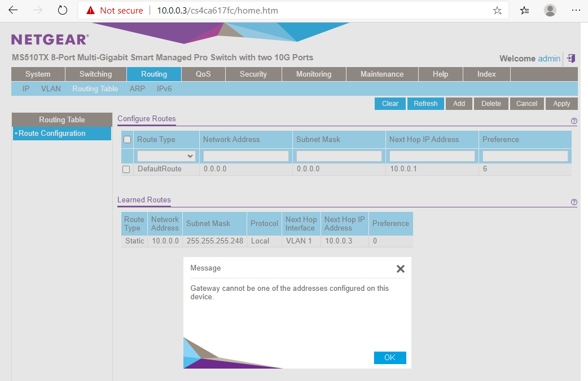Go to IPv6 submenu
Screen dimensions: 588x381
164,89
